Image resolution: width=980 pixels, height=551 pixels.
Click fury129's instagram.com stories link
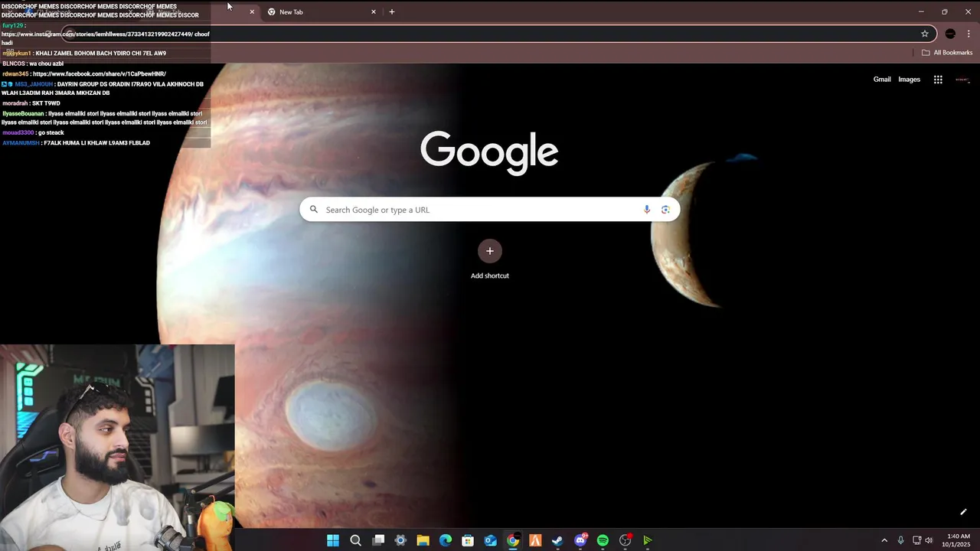[x=96, y=34]
